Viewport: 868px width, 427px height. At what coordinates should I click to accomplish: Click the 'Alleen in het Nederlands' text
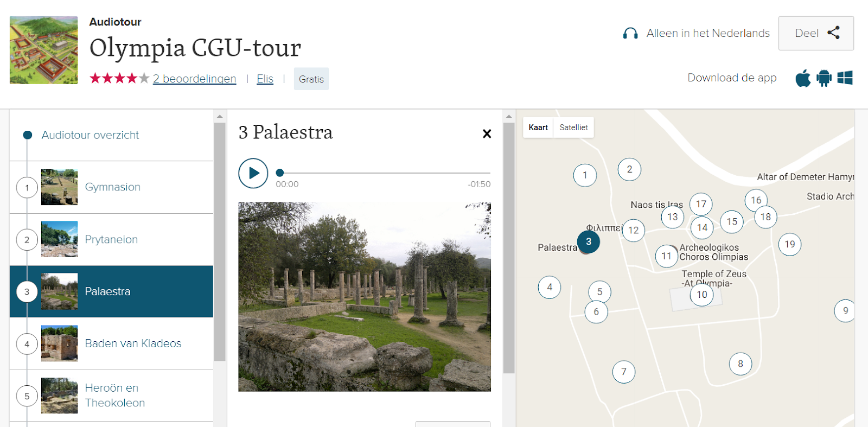708,34
